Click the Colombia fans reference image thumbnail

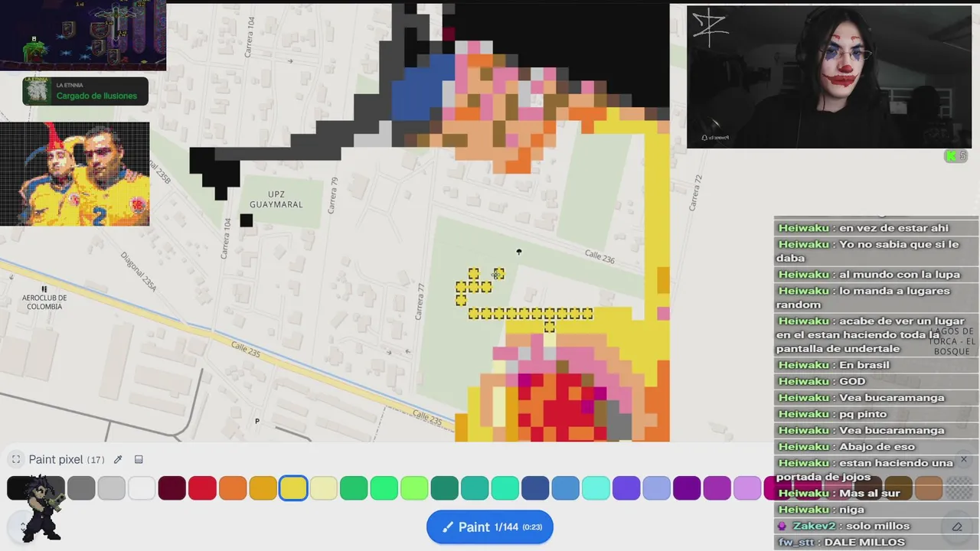click(75, 174)
